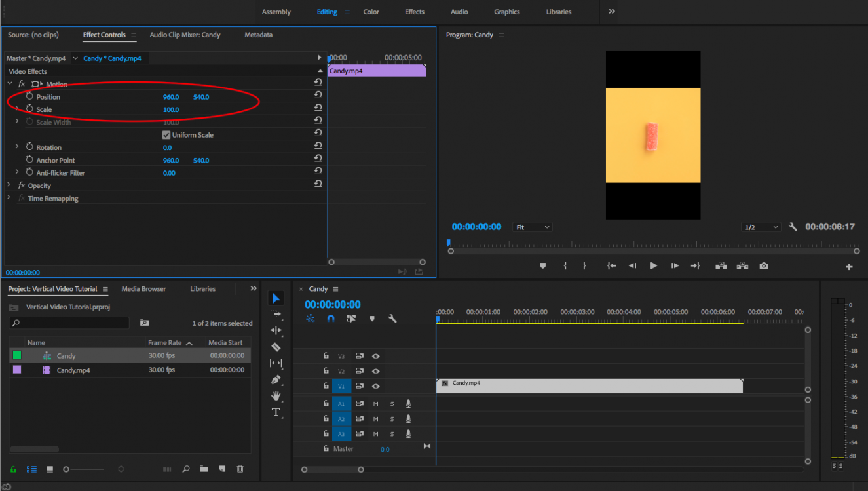Viewport: 868px width, 491px height.
Task: Open the Fit zoom level dropdown
Action: (x=533, y=227)
